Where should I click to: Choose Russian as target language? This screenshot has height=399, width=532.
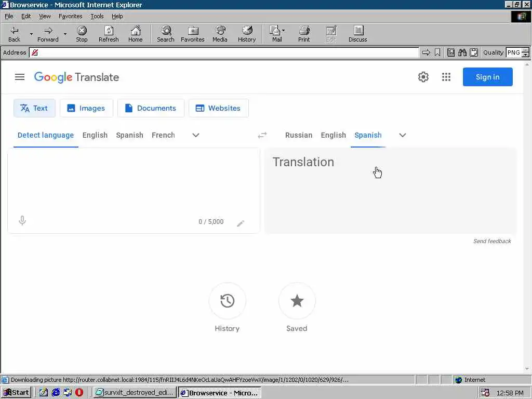(x=299, y=135)
